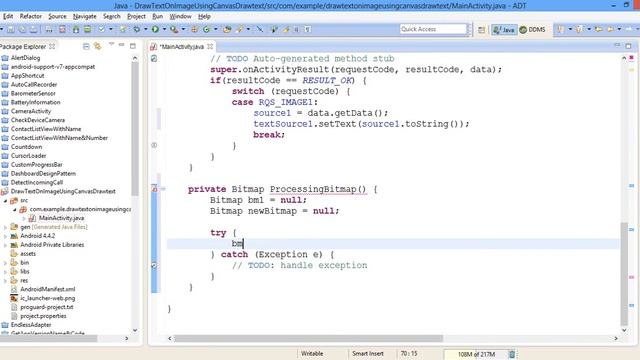The width and height of the screenshot is (640, 360).
Task: Close the MainActivity.java editor tab
Action: pos(210,47)
